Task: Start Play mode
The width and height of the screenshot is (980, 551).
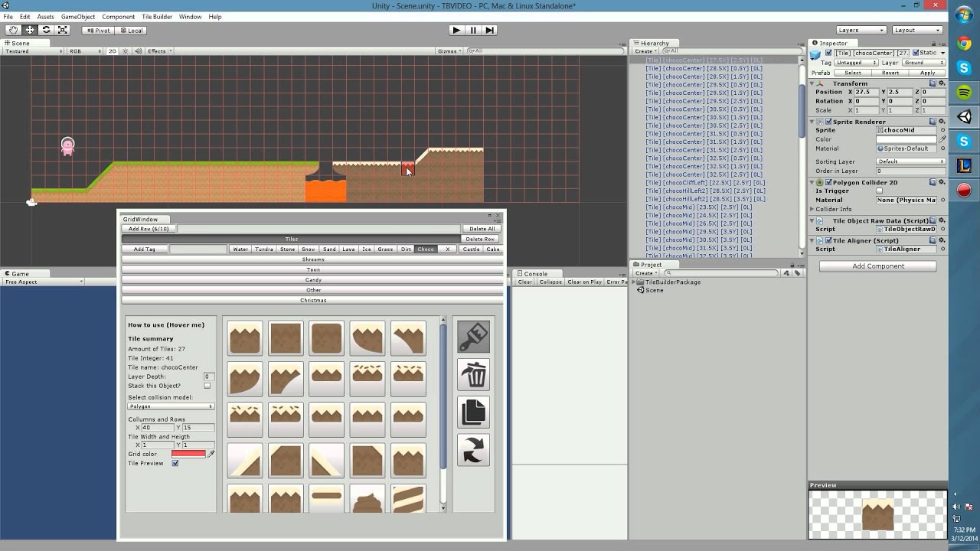Action: pyautogui.click(x=456, y=30)
